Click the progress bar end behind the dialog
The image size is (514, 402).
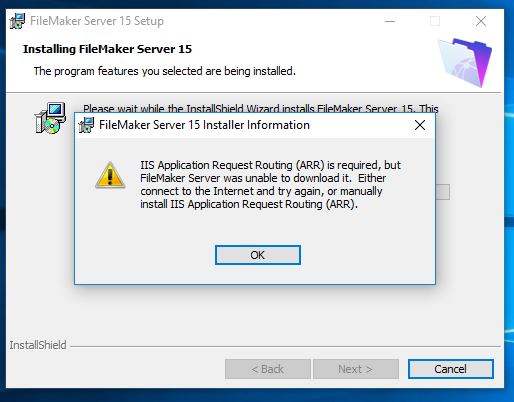[x=443, y=192]
